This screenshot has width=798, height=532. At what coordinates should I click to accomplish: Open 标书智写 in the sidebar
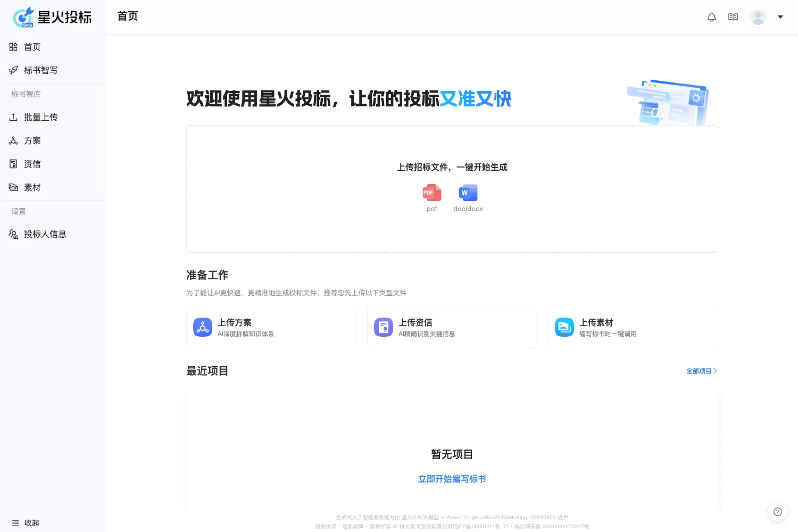(53, 70)
